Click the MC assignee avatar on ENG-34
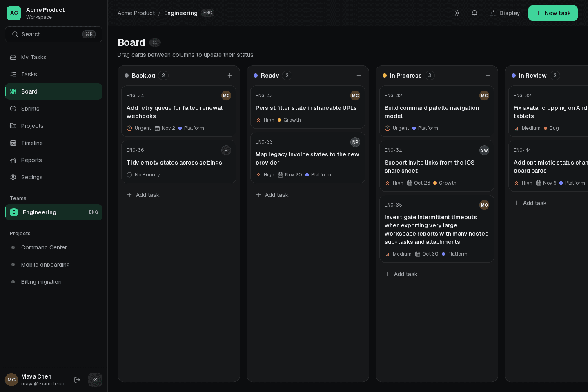Viewport: 588px width, 392px height. tap(226, 96)
